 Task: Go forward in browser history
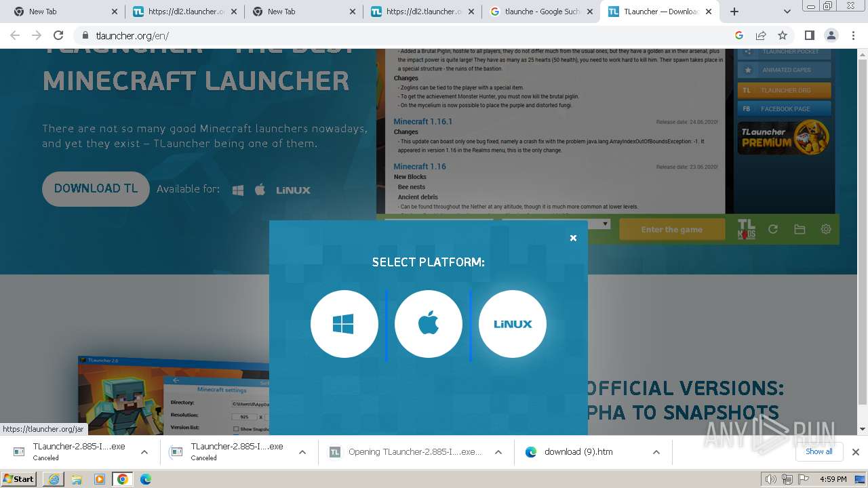point(37,35)
